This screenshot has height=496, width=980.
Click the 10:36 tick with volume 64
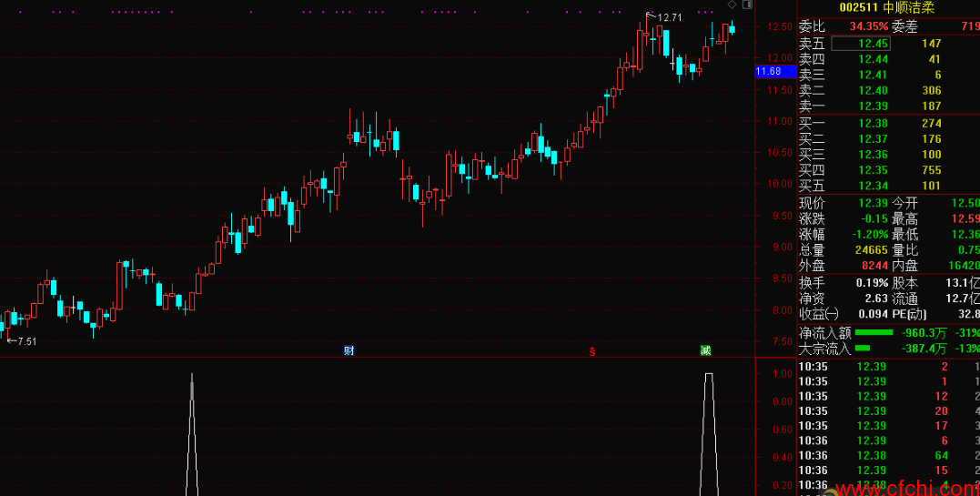[889, 455]
